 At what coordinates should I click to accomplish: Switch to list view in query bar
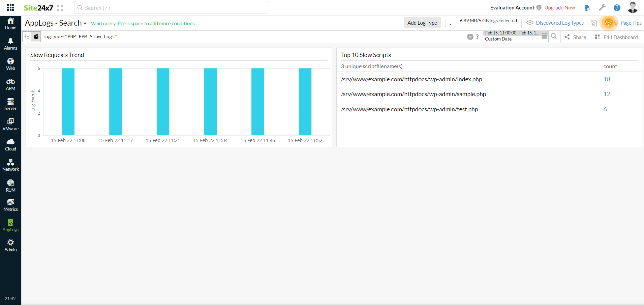[27, 36]
